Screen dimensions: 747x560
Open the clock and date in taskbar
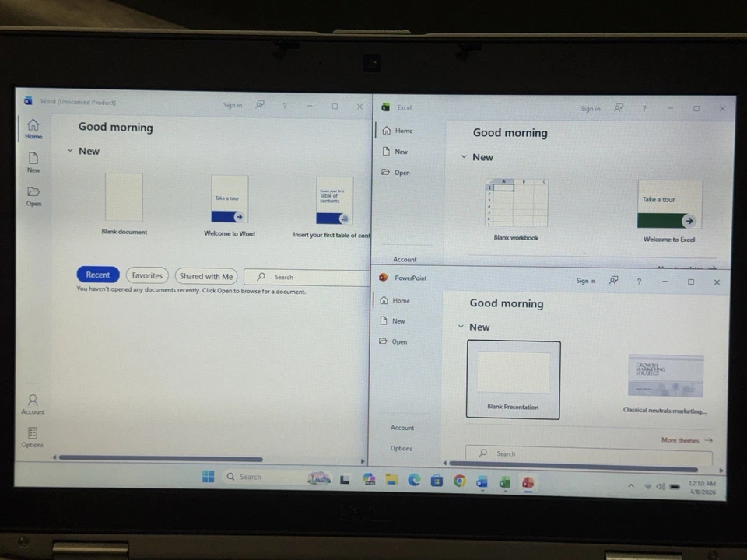702,487
